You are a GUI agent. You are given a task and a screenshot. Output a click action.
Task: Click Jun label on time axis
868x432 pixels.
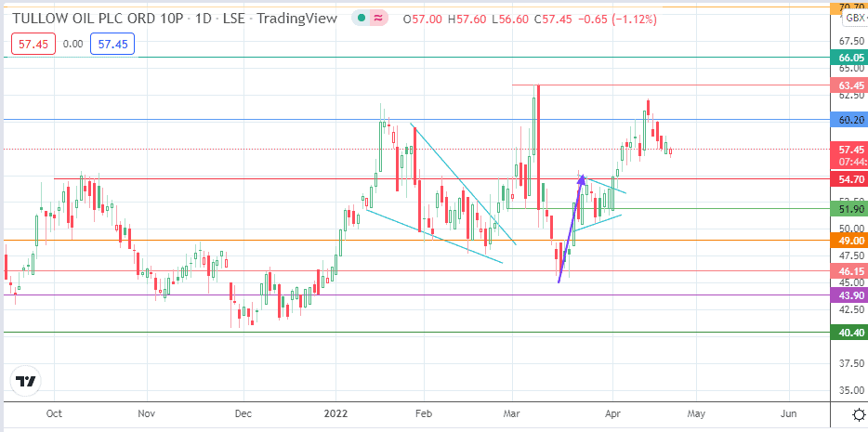(x=788, y=413)
